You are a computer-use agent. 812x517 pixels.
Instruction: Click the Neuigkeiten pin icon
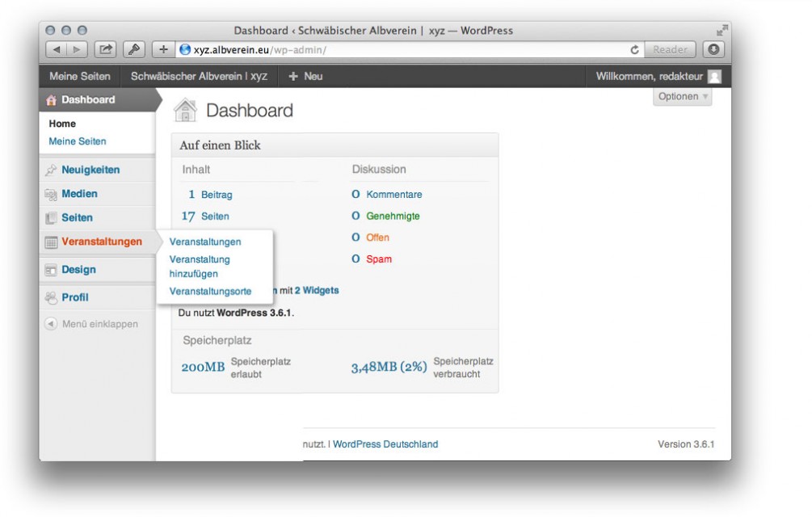[51, 170]
